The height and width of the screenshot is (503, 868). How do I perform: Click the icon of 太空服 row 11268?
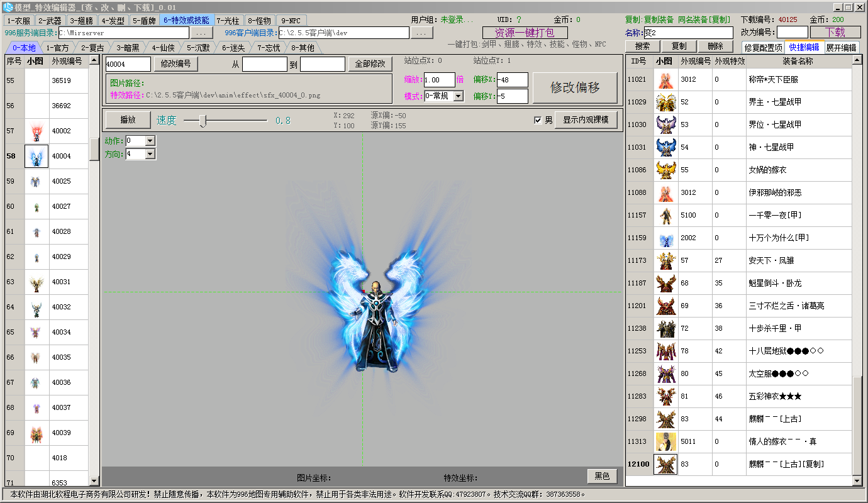coord(665,373)
